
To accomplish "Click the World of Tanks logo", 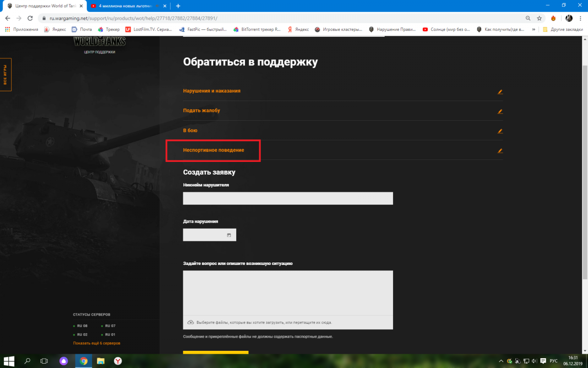I will [99, 41].
